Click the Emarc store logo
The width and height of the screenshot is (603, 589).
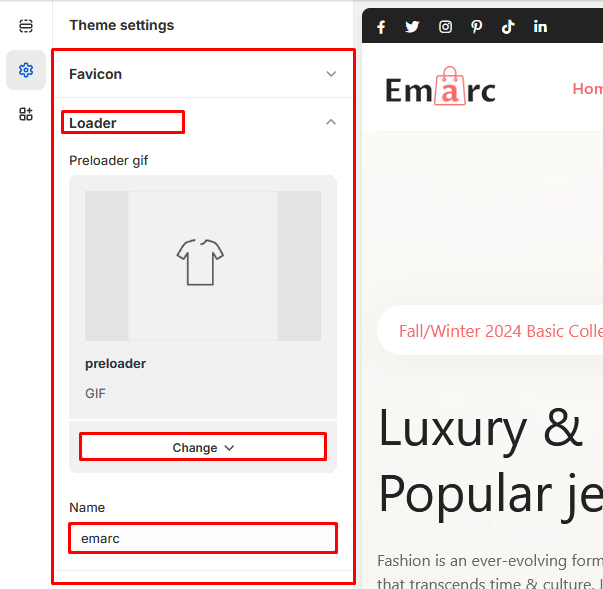pos(440,87)
